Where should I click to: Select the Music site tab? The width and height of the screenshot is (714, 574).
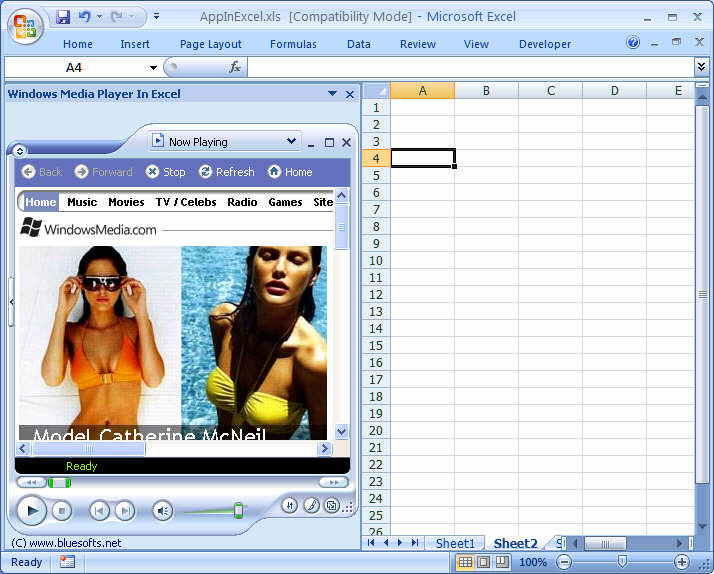pos(82,202)
